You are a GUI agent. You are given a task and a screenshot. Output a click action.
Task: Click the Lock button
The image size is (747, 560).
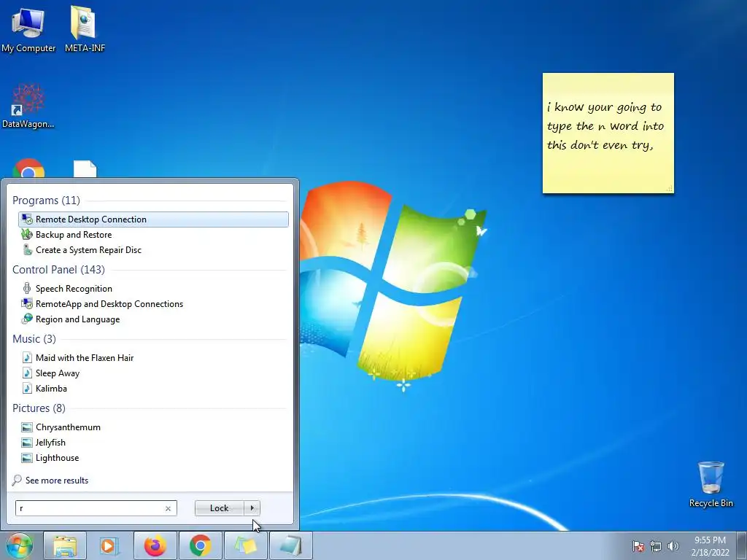click(x=219, y=508)
